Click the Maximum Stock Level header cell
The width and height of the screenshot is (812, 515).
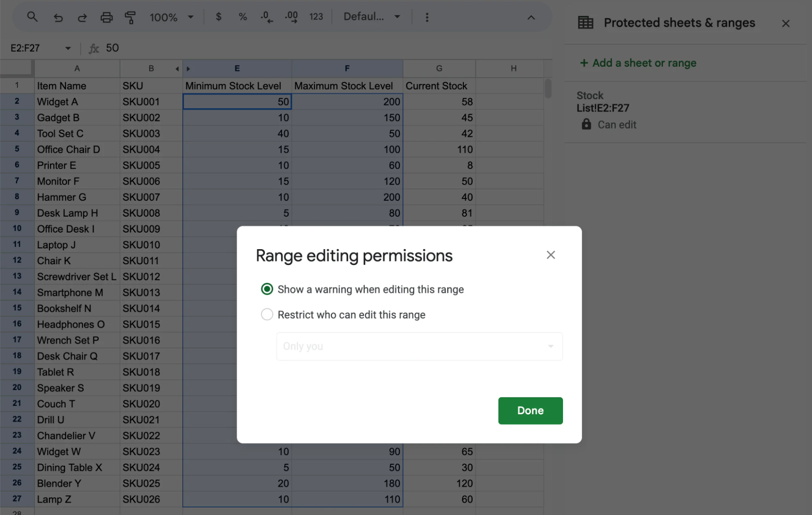(x=347, y=86)
